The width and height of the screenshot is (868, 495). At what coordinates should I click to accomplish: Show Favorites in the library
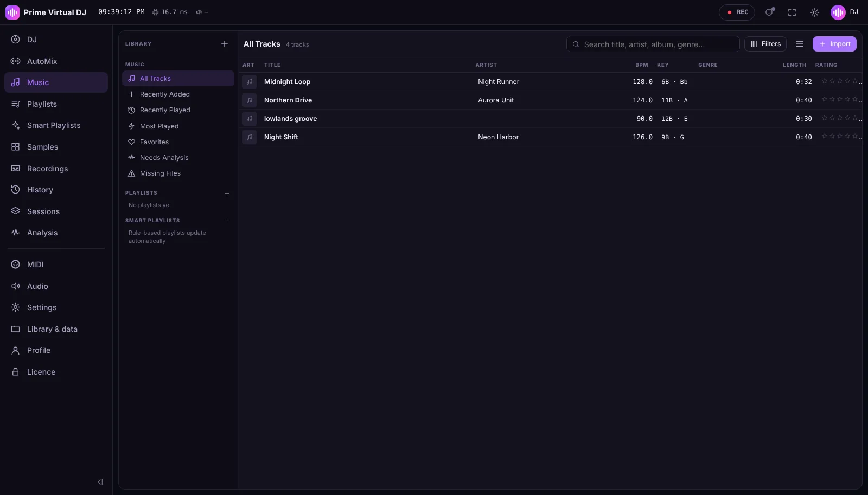pyautogui.click(x=178, y=142)
